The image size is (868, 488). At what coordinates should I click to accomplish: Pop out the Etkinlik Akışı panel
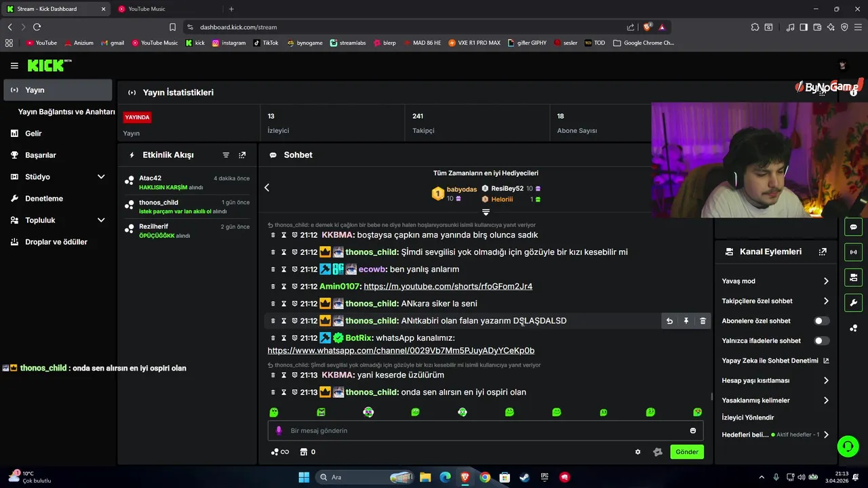click(242, 155)
